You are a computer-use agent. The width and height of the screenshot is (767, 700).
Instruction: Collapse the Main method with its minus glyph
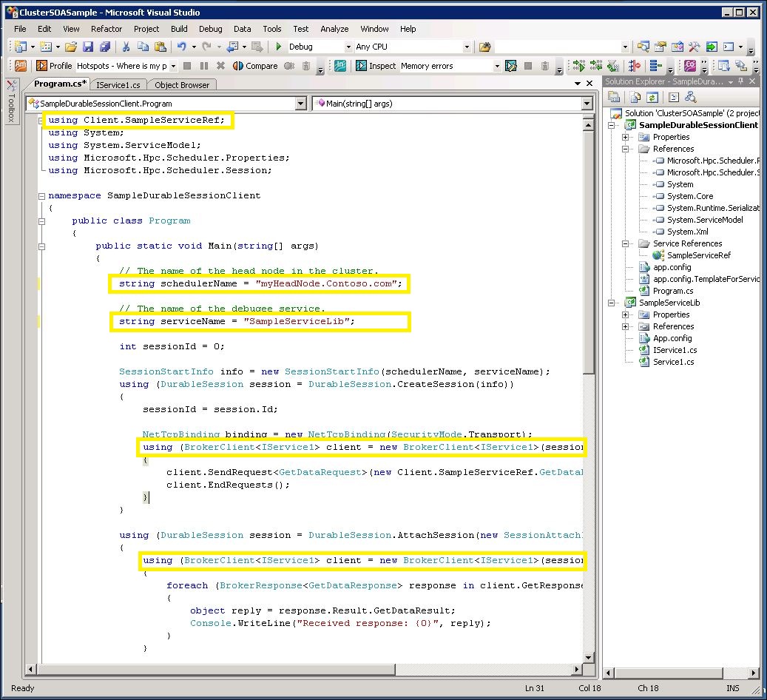(41, 245)
